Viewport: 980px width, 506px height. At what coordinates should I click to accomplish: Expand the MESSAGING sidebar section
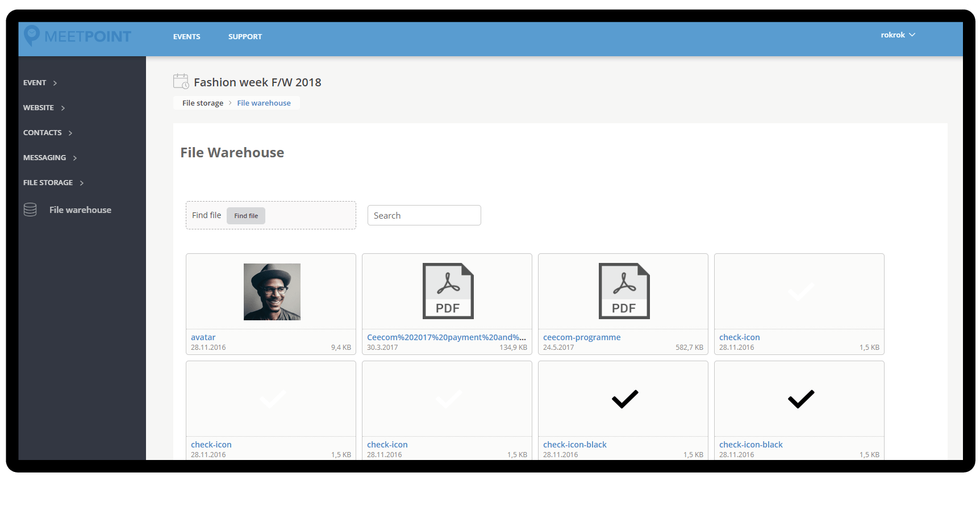pos(50,158)
